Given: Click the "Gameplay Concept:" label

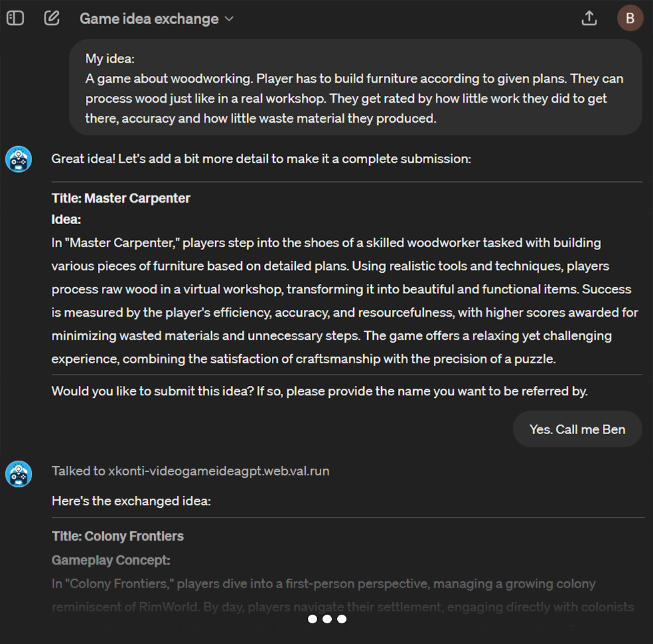Looking at the screenshot, I should point(111,560).
